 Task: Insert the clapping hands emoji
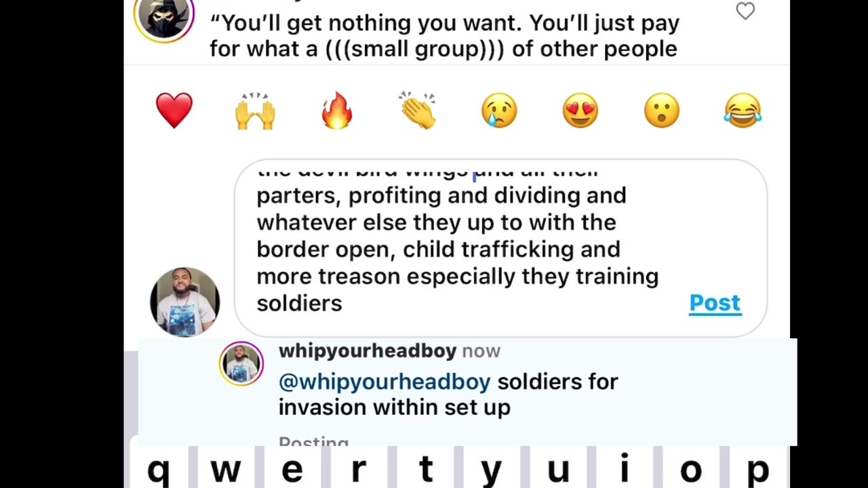point(418,110)
